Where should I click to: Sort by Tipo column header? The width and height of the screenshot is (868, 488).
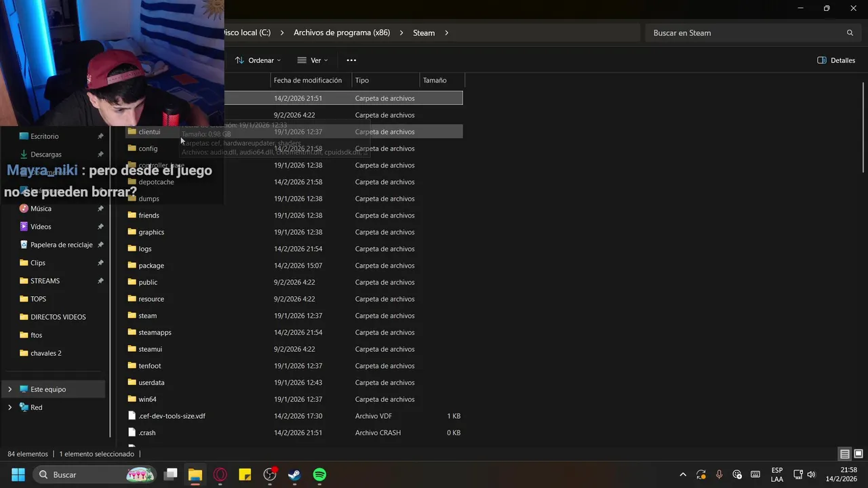point(386,80)
